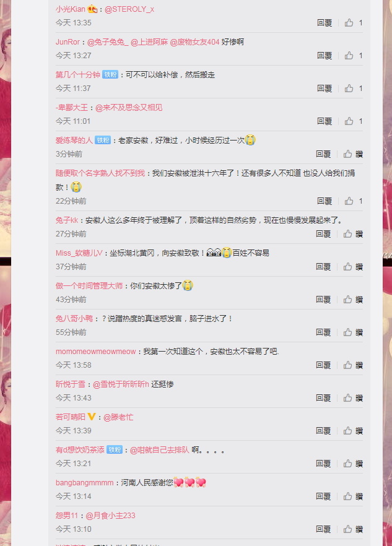Click the 铁粉 badge next to 有d想饮奶茶添

point(115,450)
